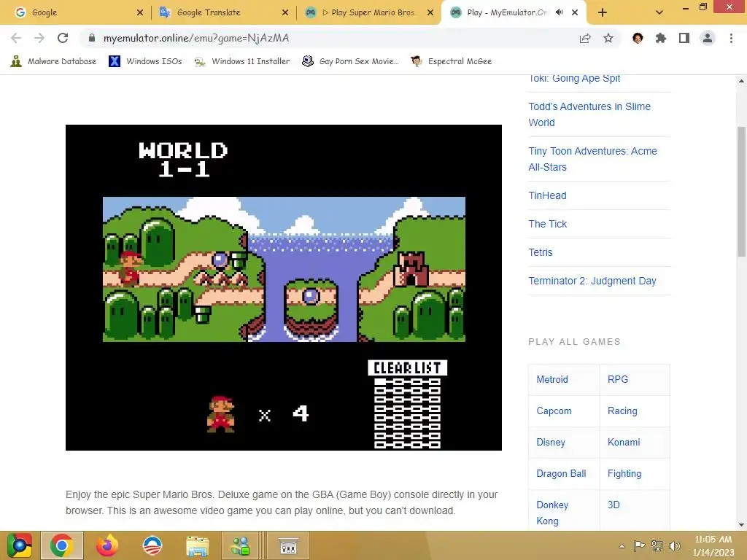Toggle the browser side panel
This screenshot has height=560, width=747.
click(684, 38)
